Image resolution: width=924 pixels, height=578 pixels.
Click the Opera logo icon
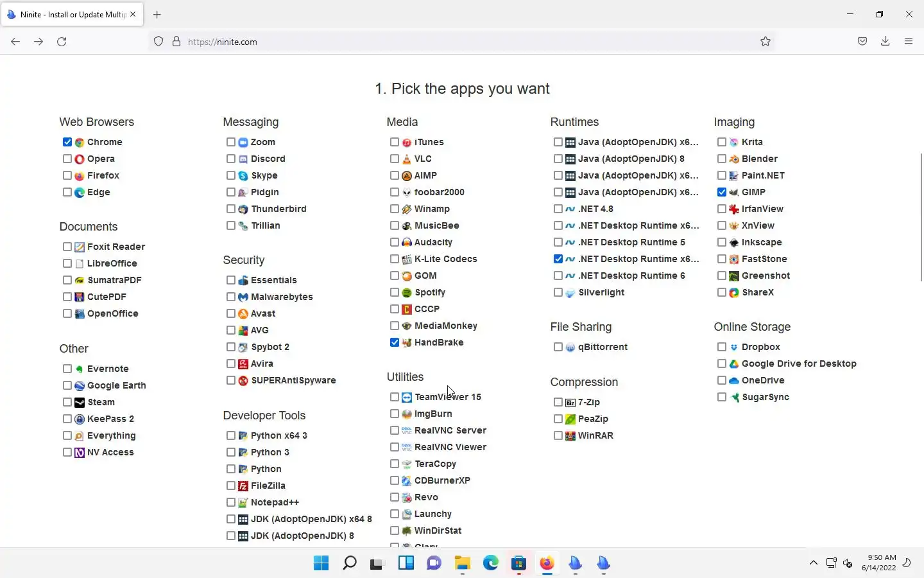pyautogui.click(x=80, y=159)
